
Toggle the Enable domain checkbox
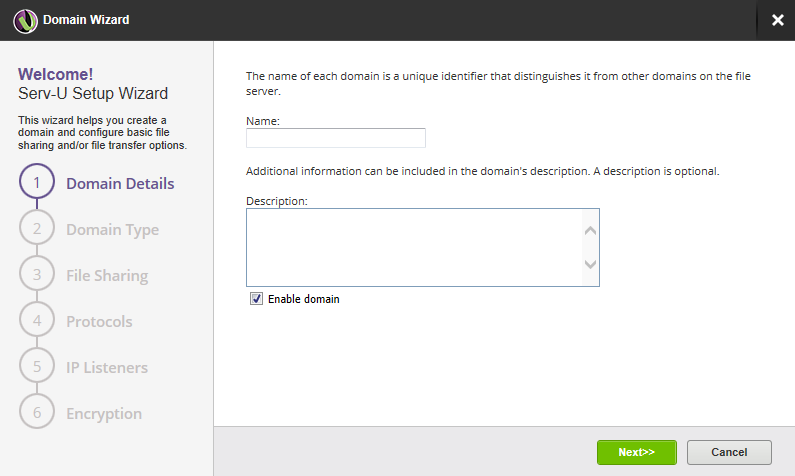coord(256,299)
